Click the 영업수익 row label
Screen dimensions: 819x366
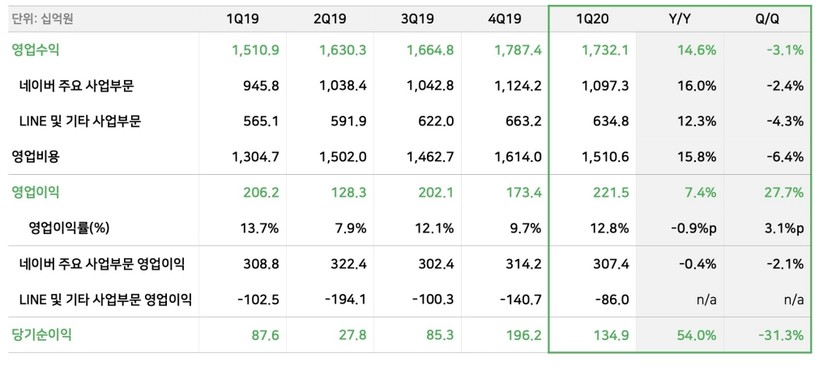pyautogui.click(x=36, y=50)
